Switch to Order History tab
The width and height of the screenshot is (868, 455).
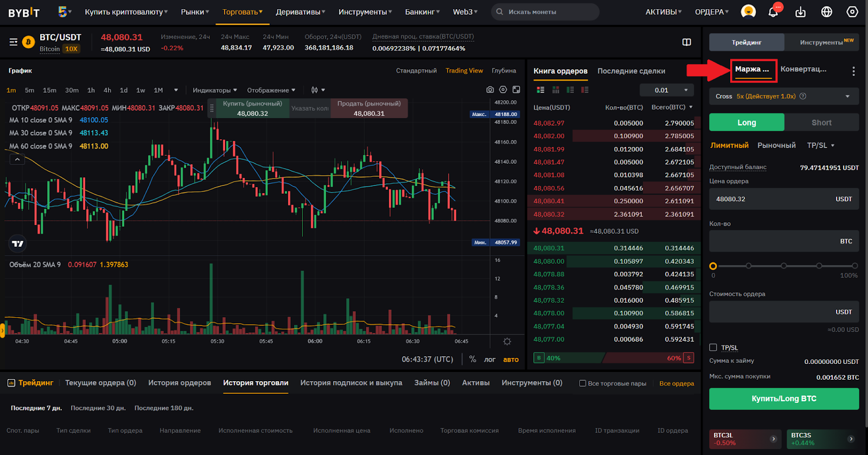(x=180, y=382)
